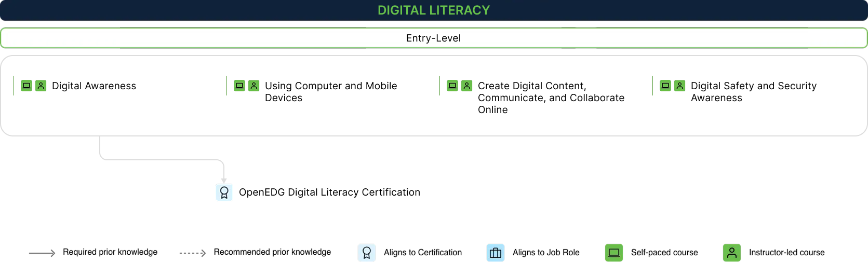The width and height of the screenshot is (868, 262).
Task: Click certification badge icon beside OpenEDG Digital Literacy
Action: [x=224, y=192]
